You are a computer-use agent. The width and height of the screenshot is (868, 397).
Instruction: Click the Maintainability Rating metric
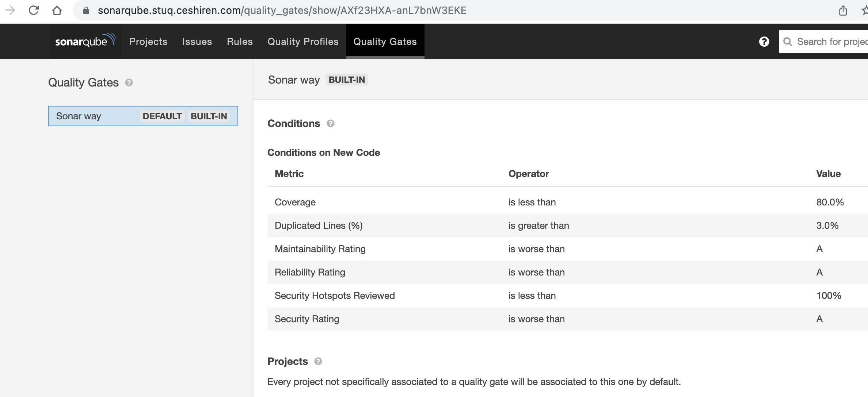(320, 249)
